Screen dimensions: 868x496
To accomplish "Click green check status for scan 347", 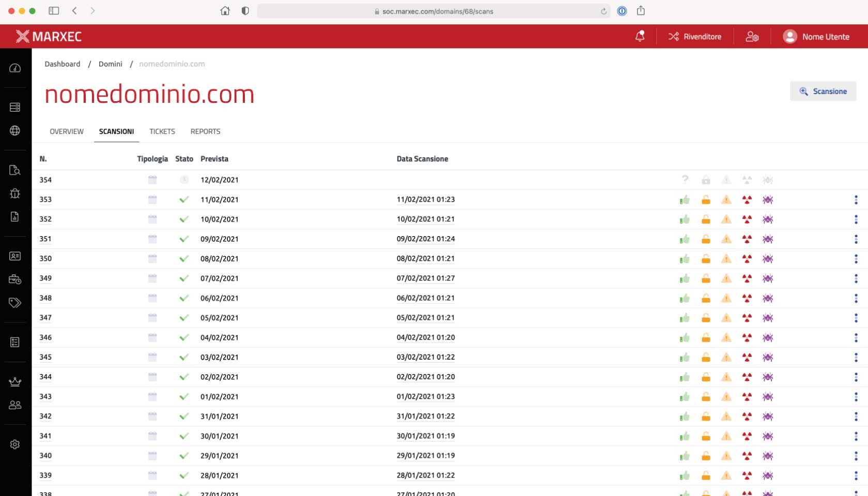I will pyautogui.click(x=184, y=318).
